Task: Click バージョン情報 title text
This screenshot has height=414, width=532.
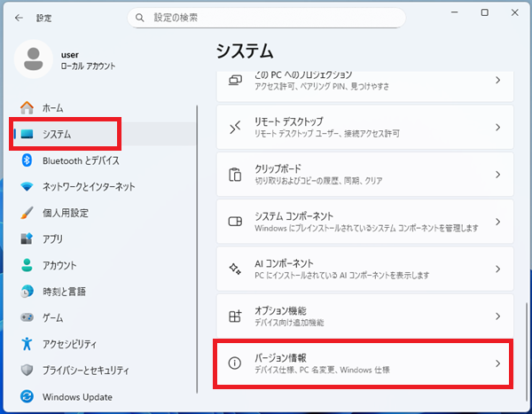Action: coord(280,357)
